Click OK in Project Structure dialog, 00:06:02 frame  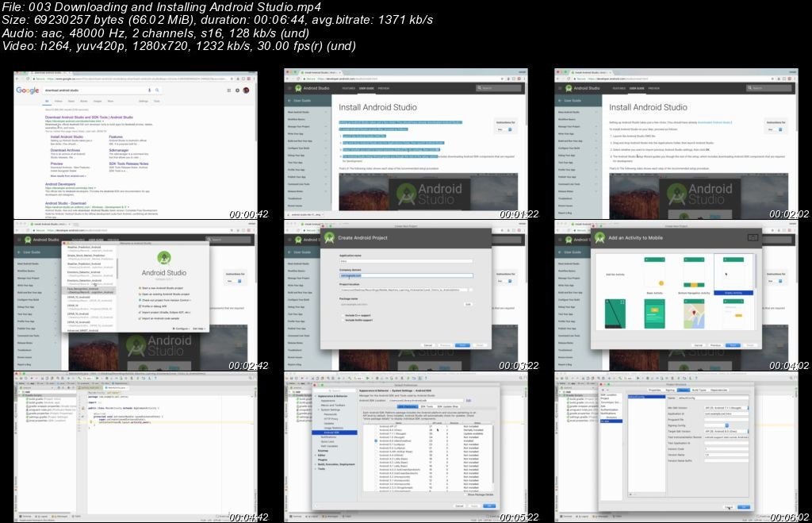click(744, 507)
